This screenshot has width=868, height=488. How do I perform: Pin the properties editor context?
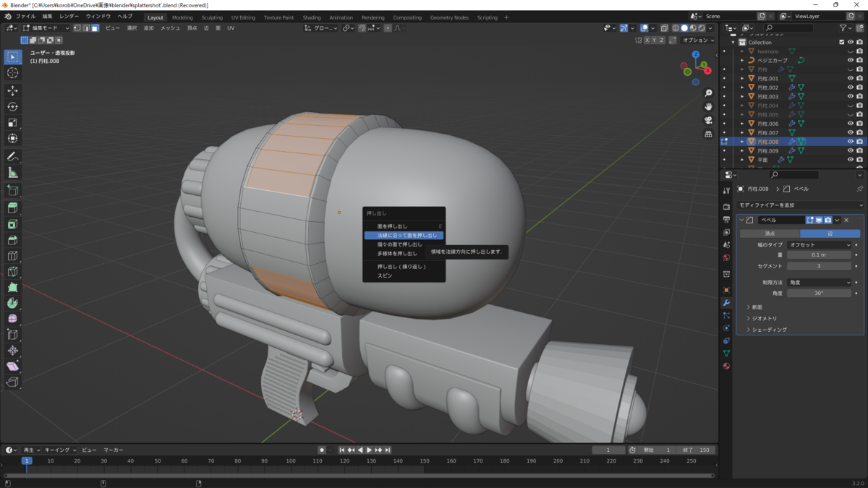click(859, 189)
